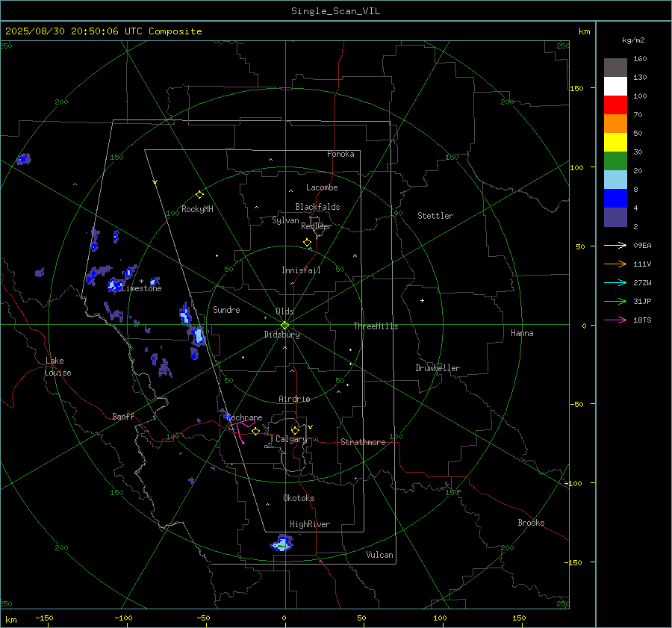
Task: Click the Hanna label
Action: pos(522,333)
